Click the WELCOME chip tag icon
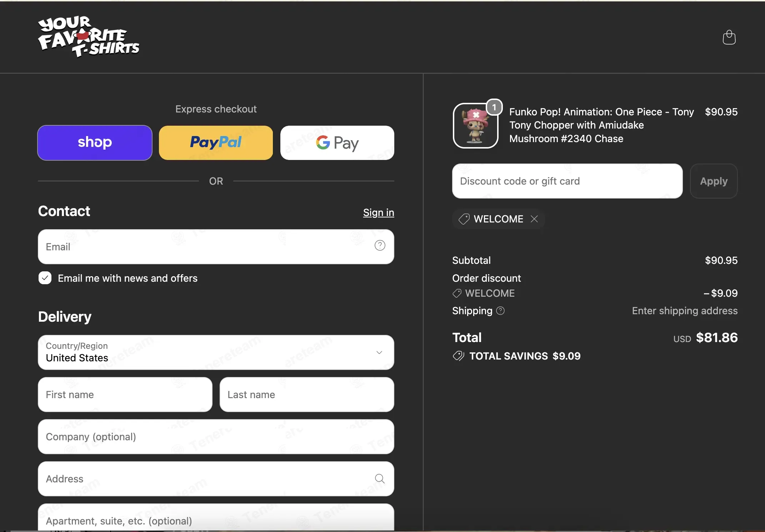The image size is (765, 532). tap(464, 219)
